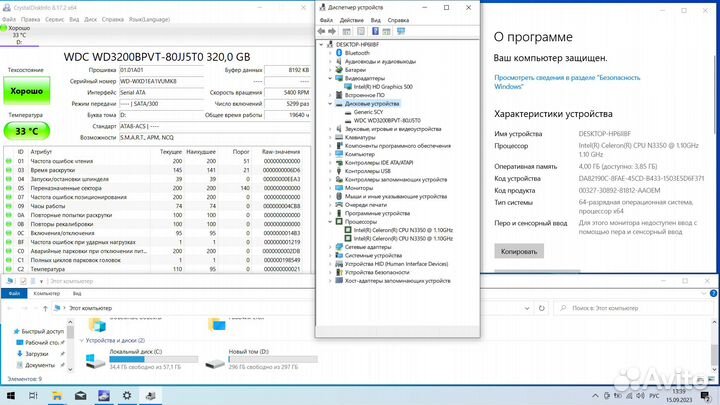Viewport: 720px width, 405px height.
Task: Click the green Хорошо disk status tab icon
Action: pyautogui.click(x=4, y=28)
